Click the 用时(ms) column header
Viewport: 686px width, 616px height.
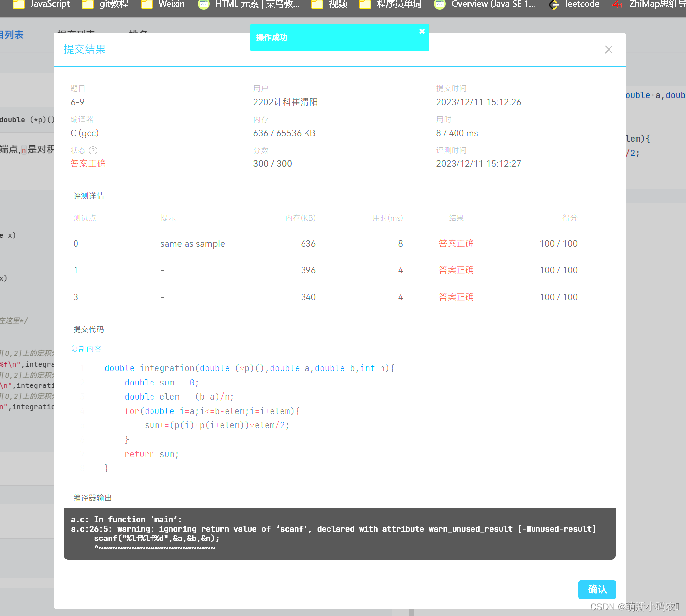pos(388,218)
